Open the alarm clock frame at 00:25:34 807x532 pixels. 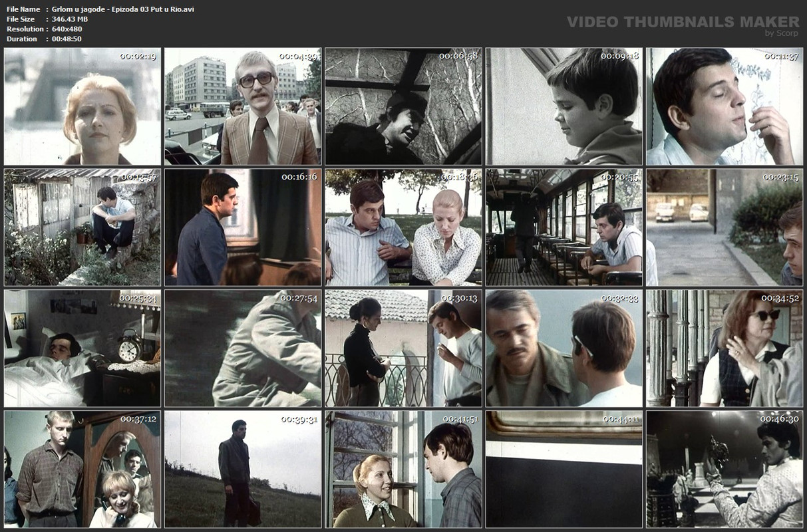pyautogui.click(x=82, y=348)
